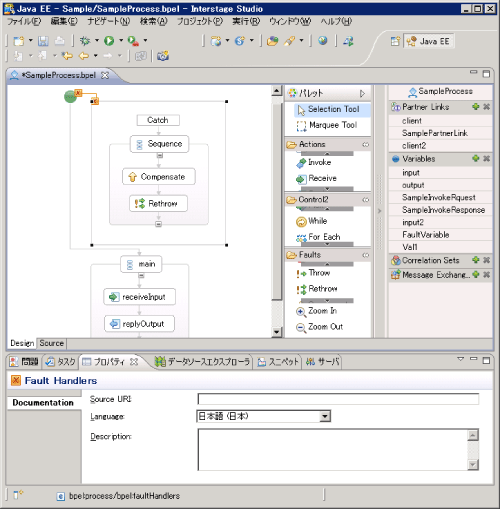Delete variable using Variables X icon

click(486, 158)
